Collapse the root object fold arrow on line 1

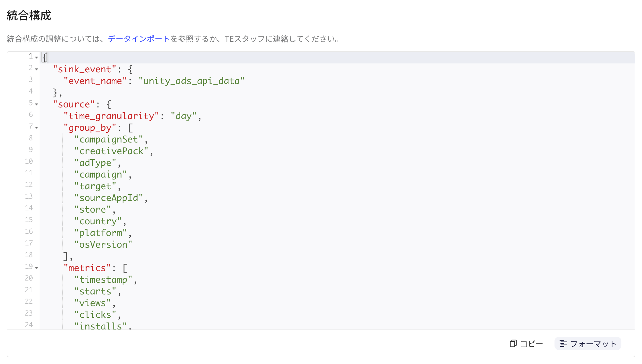(x=37, y=57)
